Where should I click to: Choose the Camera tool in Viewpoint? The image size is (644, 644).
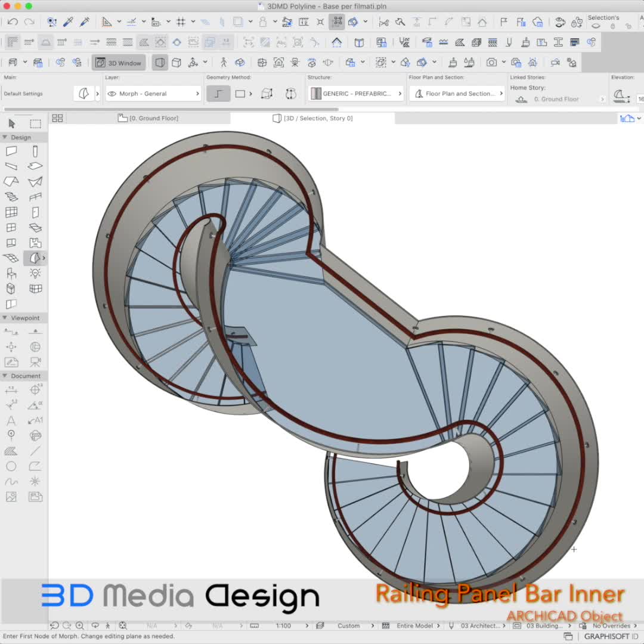pyautogui.click(x=35, y=362)
